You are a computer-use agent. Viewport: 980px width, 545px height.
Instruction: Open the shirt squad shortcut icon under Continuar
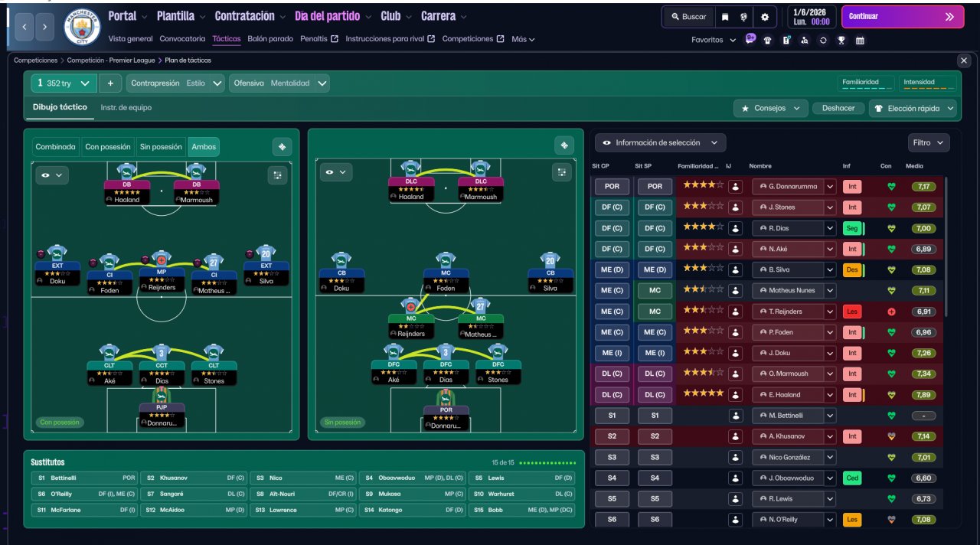pyautogui.click(x=768, y=41)
